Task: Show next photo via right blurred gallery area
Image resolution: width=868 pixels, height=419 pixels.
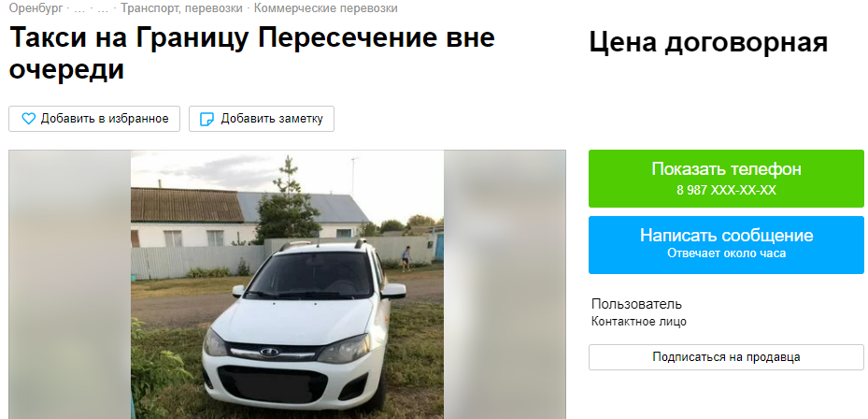Action: [x=505, y=284]
